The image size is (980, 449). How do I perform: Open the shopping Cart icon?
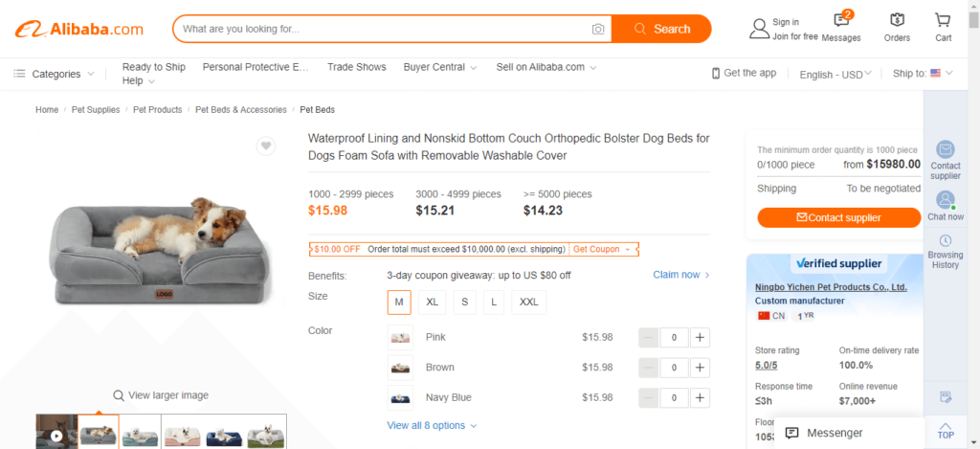943,20
